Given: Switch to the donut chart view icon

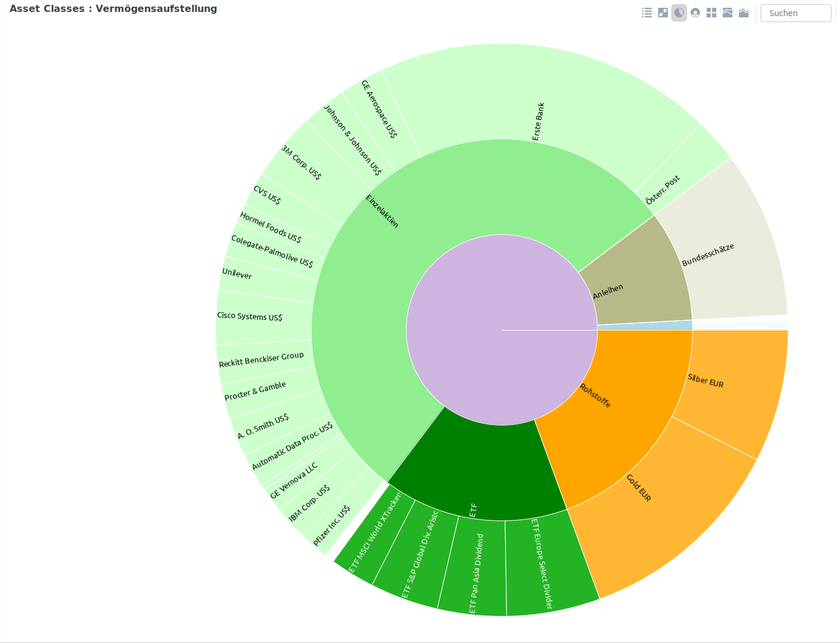Looking at the screenshot, I should point(695,13).
